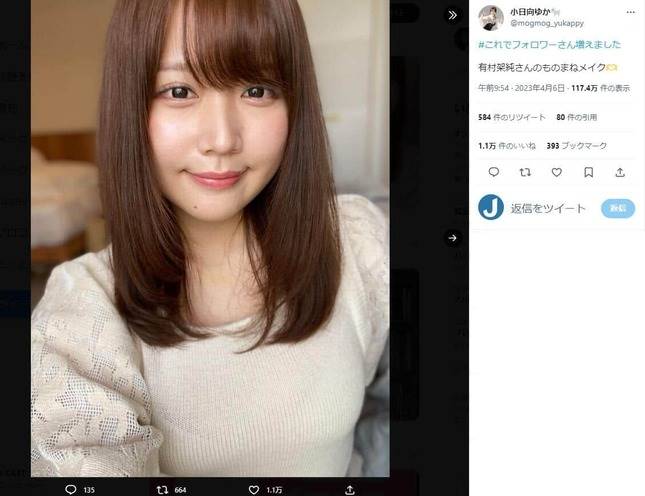The image size is (645, 496).
Task: Open the @mogmog_yukappy handle link
Action: [547, 23]
